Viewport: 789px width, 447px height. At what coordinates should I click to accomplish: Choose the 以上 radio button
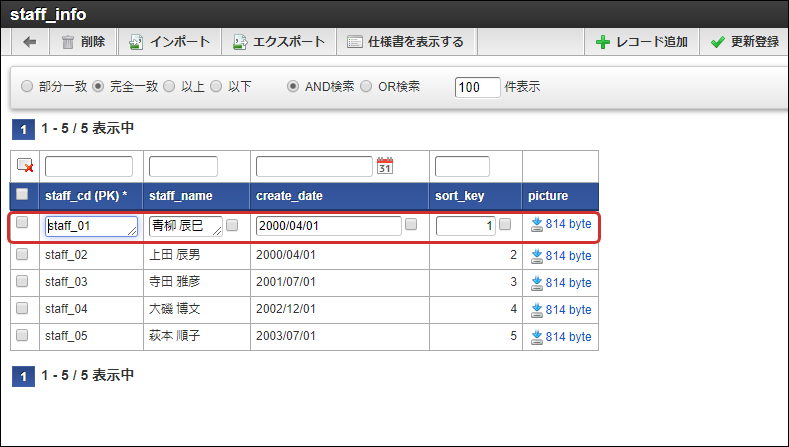point(169,87)
